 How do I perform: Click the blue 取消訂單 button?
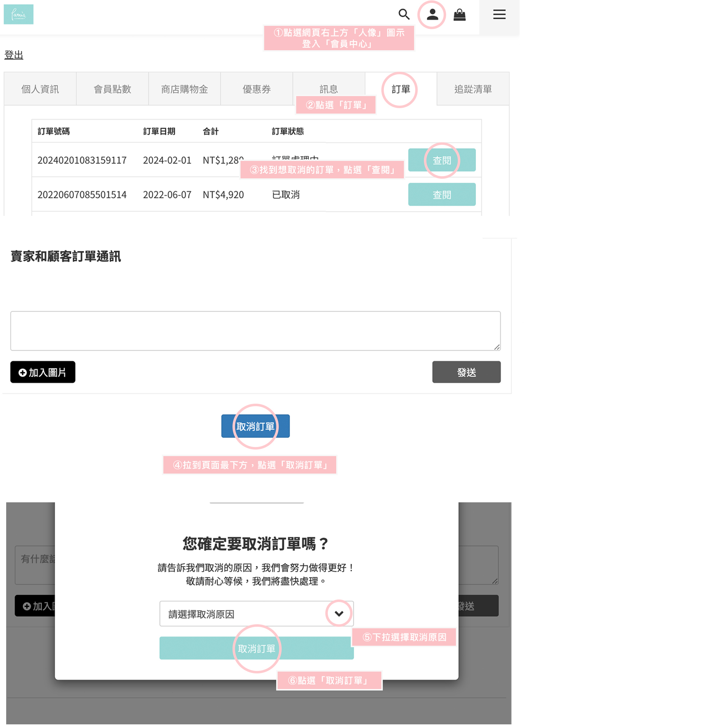click(255, 426)
